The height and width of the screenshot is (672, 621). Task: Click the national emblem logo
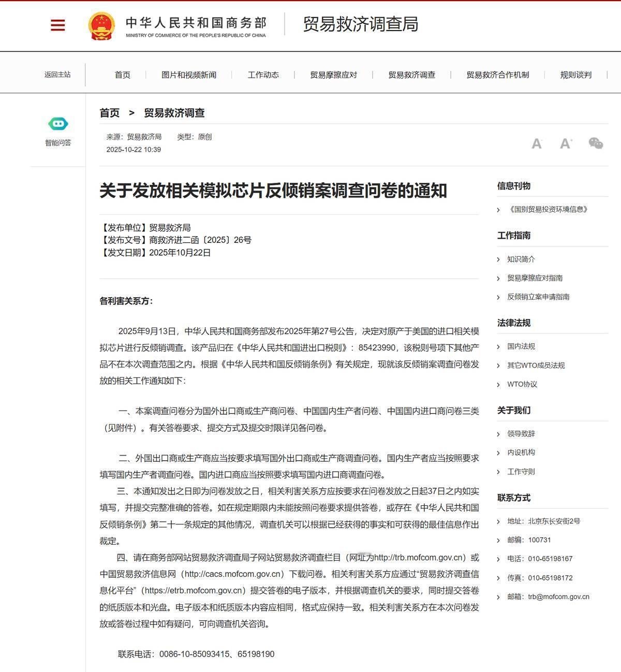[101, 25]
